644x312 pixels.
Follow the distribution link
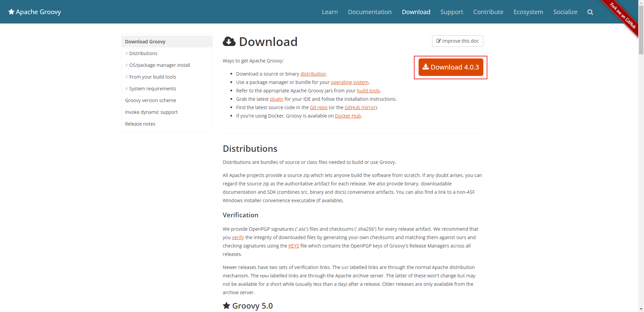click(313, 74)
